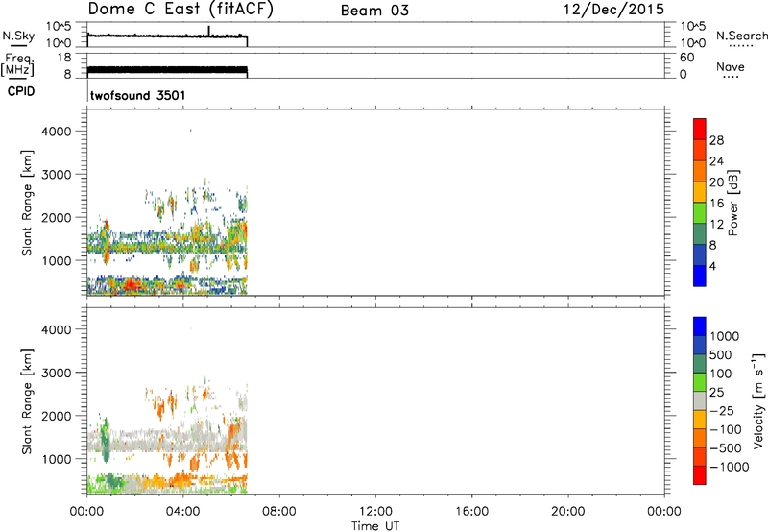Click the '18' frequency axis tick

click(64, 58)
